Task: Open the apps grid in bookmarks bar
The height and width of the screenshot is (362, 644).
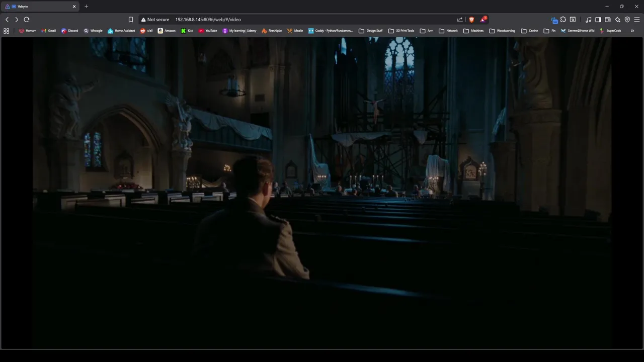Action: (x=6, y=31)
